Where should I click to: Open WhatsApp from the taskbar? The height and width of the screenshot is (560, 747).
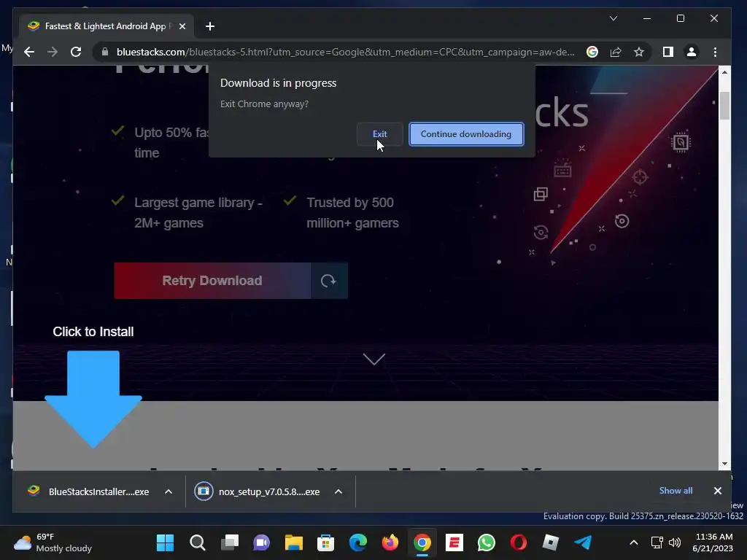coord(487,542)
